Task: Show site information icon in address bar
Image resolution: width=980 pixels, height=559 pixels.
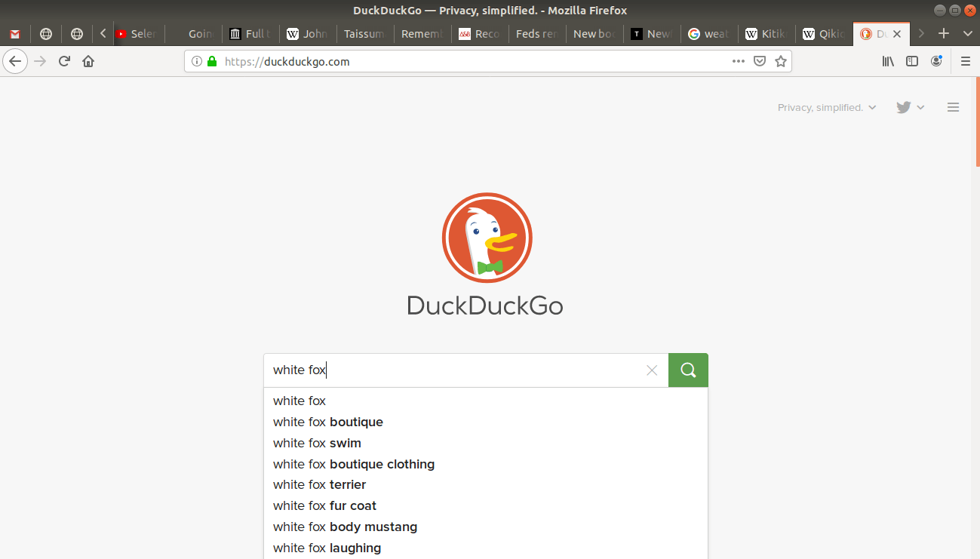Action: point(197,62)
